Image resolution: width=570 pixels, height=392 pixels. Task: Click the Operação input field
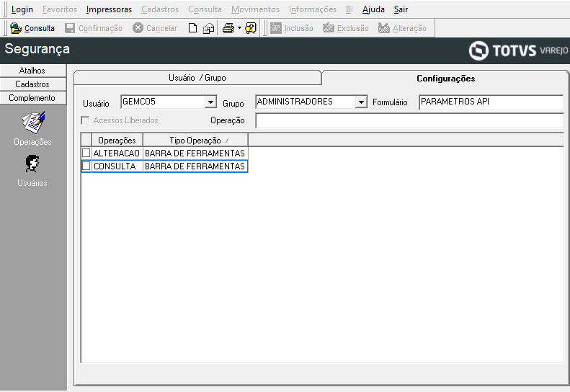point(410,121)
